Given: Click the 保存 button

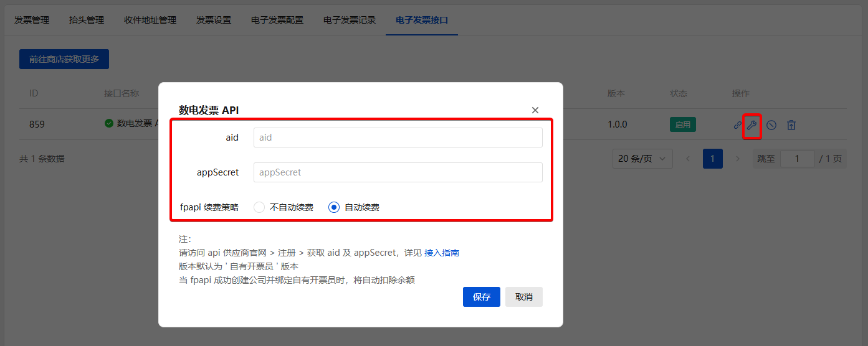Looking at the screenshot, I should pos(482,297).
